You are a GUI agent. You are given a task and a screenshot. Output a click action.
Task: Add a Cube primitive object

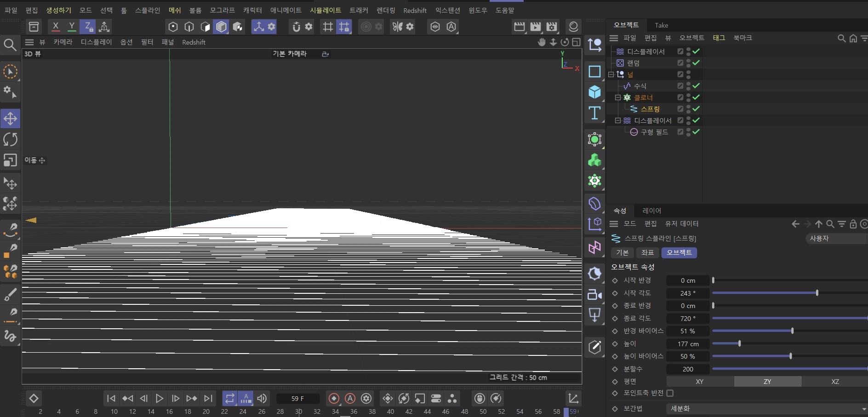594,92
